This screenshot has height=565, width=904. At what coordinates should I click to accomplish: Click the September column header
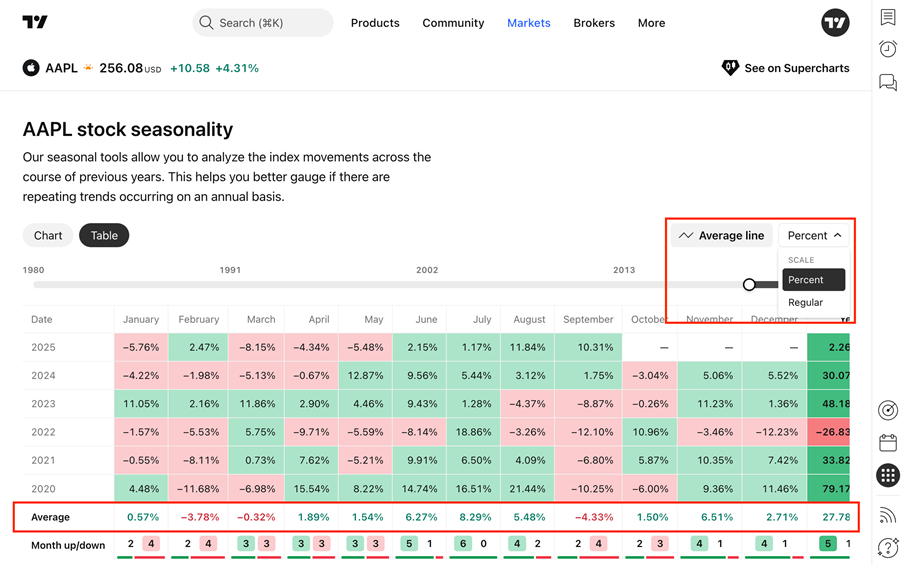(588, 319)
